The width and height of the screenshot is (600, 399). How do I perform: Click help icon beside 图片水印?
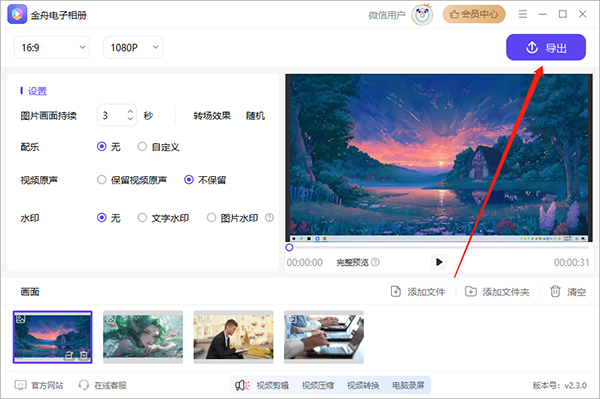pos(269,218)
